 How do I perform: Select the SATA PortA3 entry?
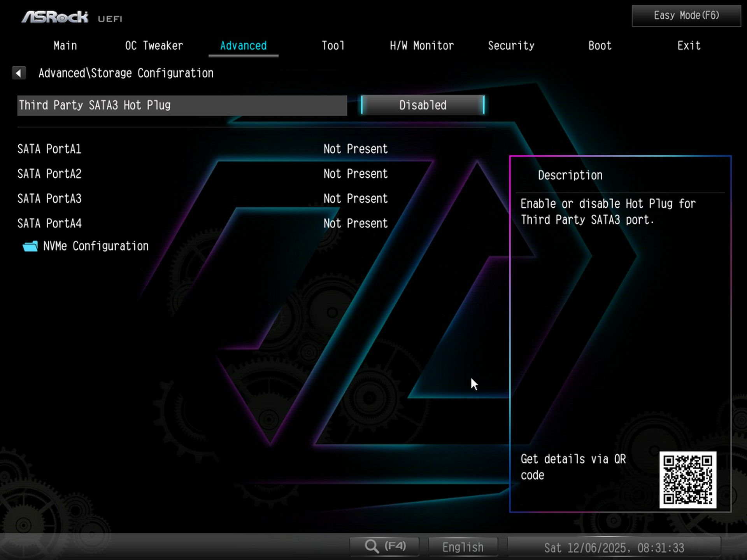49,199
